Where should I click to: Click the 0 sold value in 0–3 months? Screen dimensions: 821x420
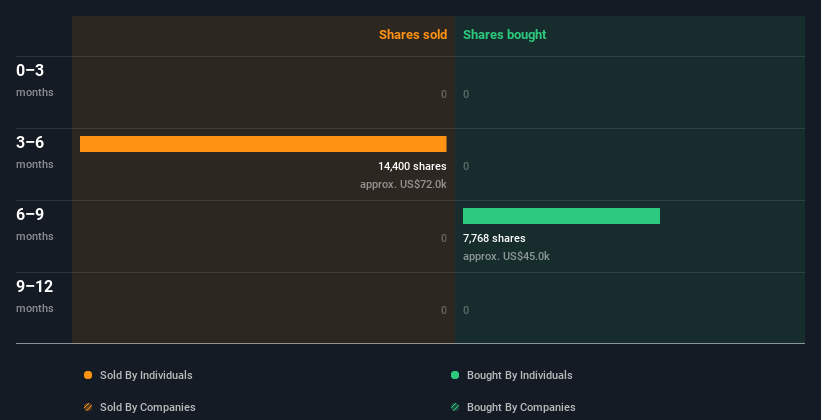(x=444, y=94)
